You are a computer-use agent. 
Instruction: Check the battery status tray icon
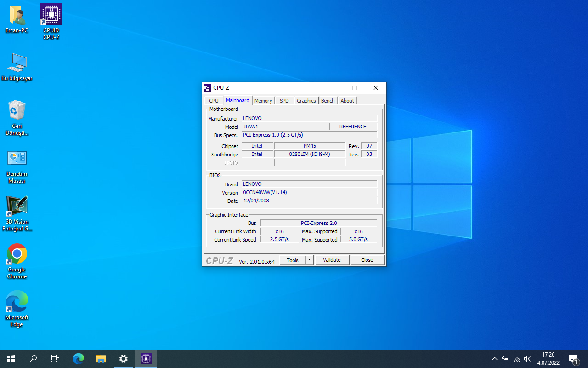click(x=506, y=359)
